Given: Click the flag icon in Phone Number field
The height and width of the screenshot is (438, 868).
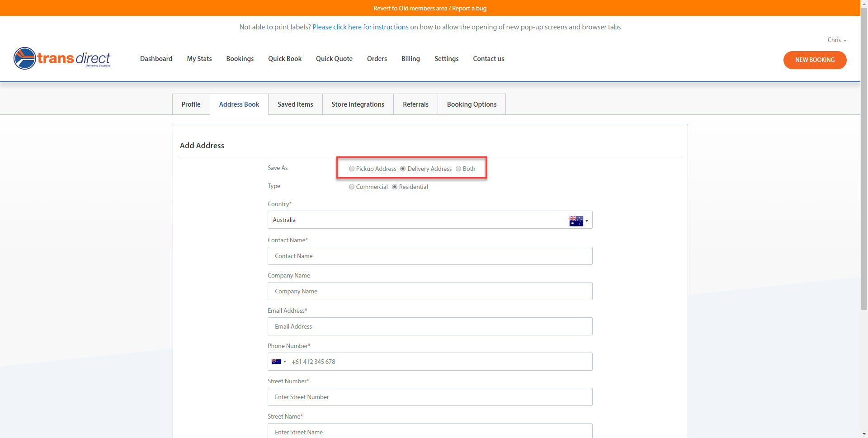Looking at the screenshot, I should [x=276, y=362].
